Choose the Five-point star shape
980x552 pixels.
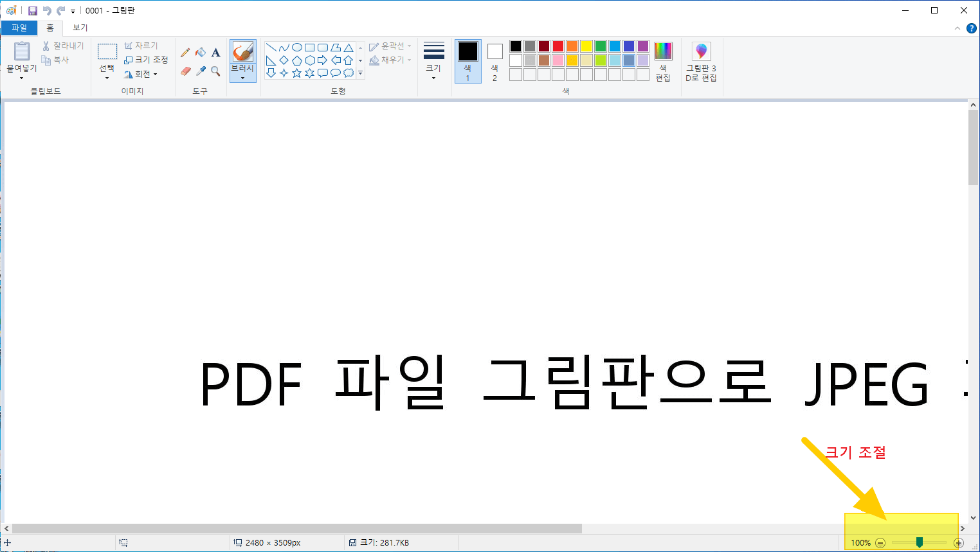click(296, 73)
